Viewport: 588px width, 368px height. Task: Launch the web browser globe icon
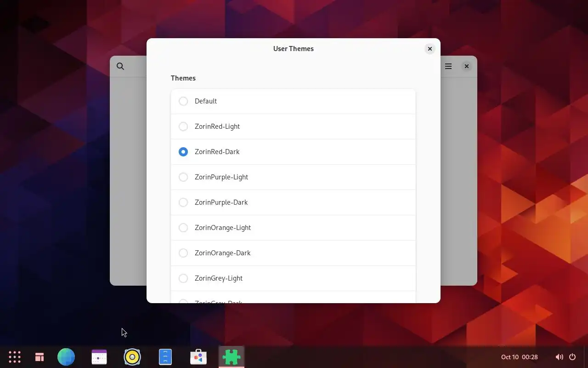[x=66, y=357]
